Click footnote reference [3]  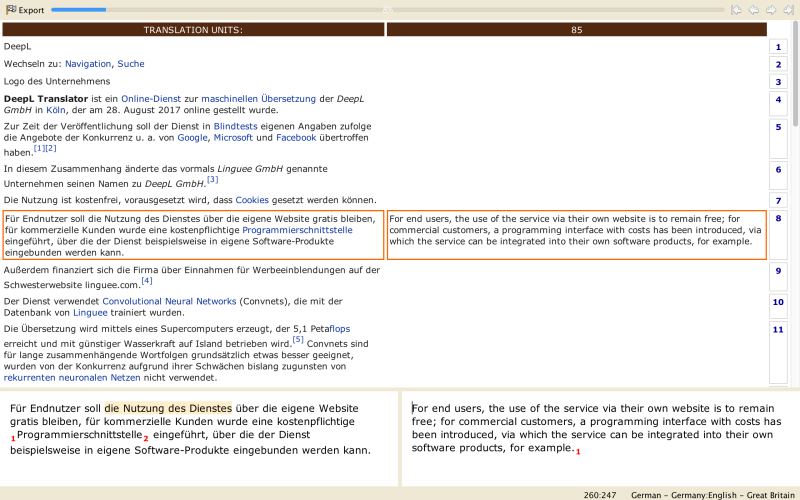pos(213,180)
